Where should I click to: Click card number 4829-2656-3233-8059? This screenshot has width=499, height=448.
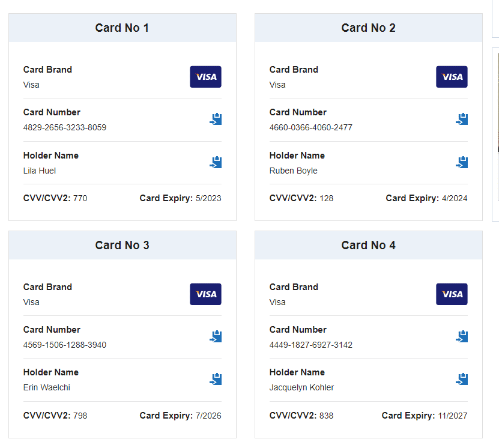65,127
